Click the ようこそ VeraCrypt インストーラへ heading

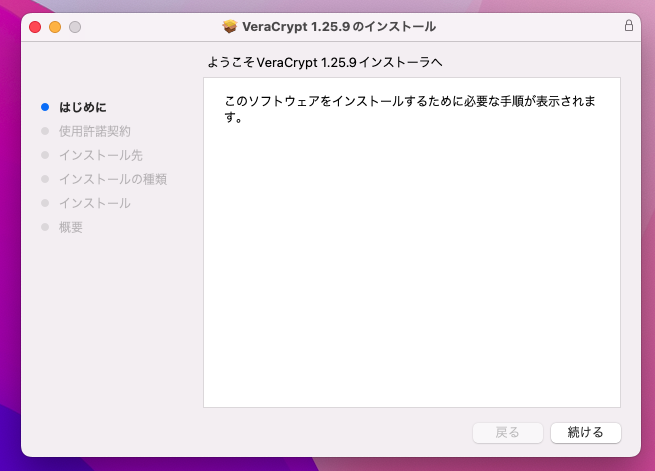325,62
